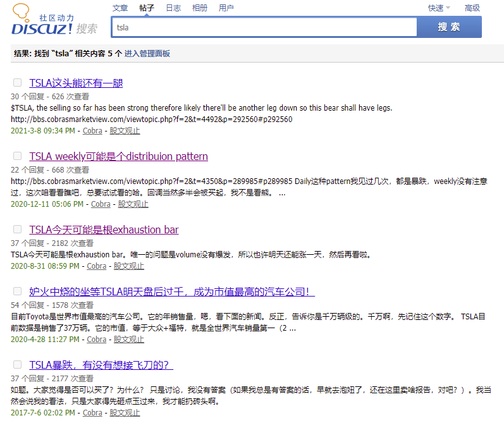Go to the 用户 tab
The height and width of the screenshot is (423, 504).
click(226, 8)
